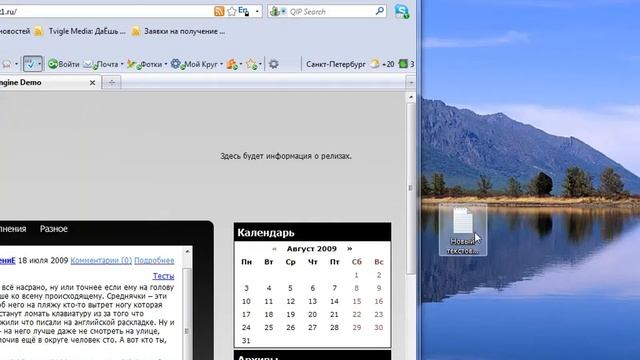Screen dimensions: 640x360
Task: Open toolbar settings gear icon
Action: click(x=273, y=64)
